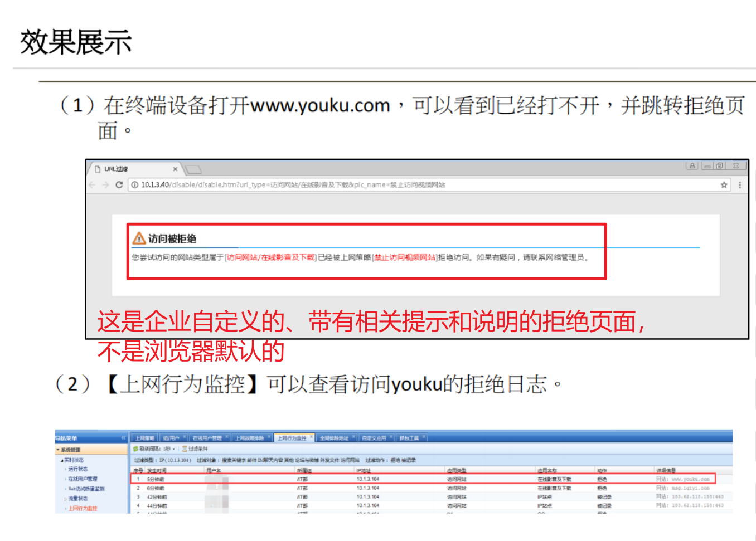Open 过滤条件 filter settings
This screenshot has height=541, width=756.
tap(195, 449)
